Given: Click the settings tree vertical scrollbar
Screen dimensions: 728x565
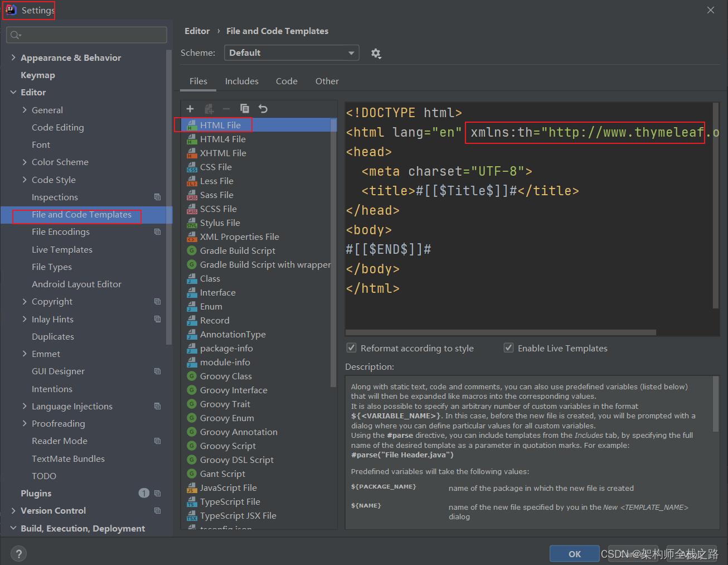Looking at the screenshot, I should [169, 197].
